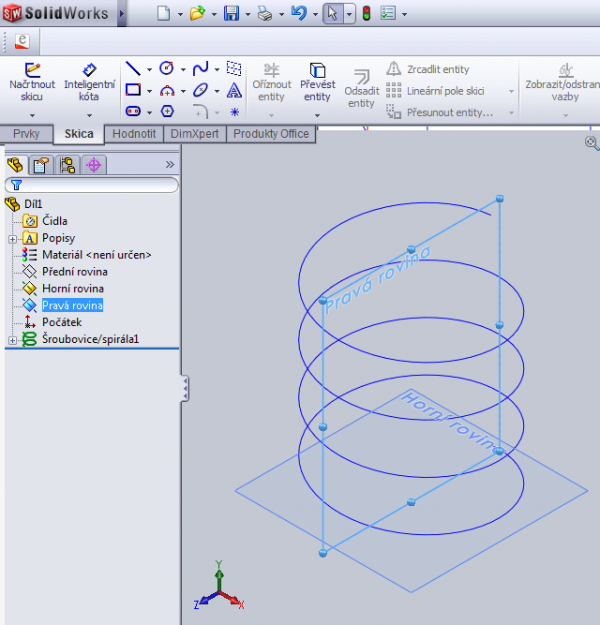Expand the feature manager tabs chevron

tap(169, 164)
